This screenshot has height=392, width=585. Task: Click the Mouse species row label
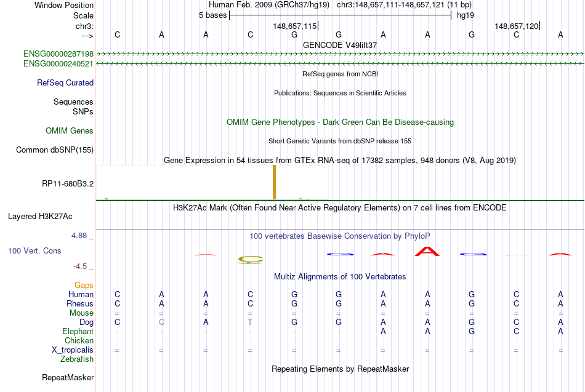click(81, 313)
